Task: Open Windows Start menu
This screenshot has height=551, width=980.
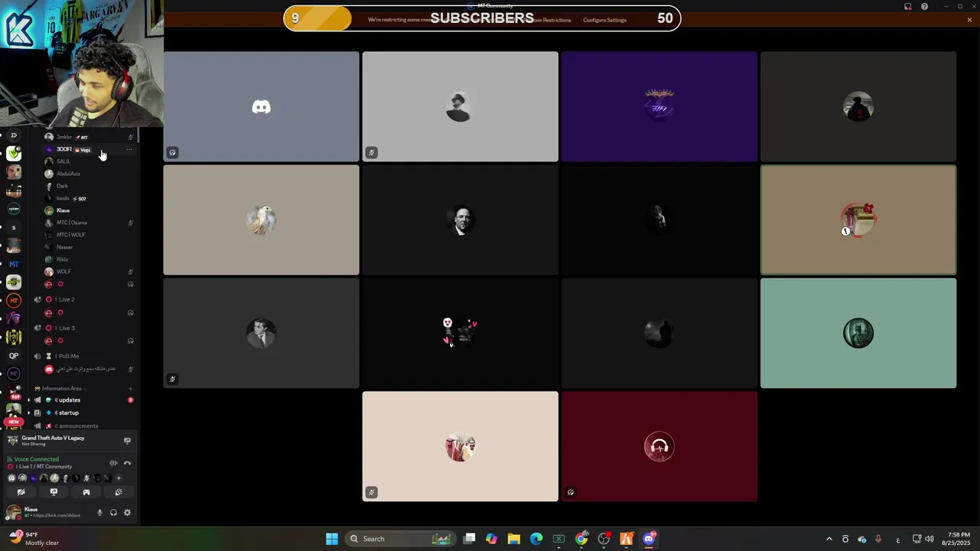Action: (332, 539)
